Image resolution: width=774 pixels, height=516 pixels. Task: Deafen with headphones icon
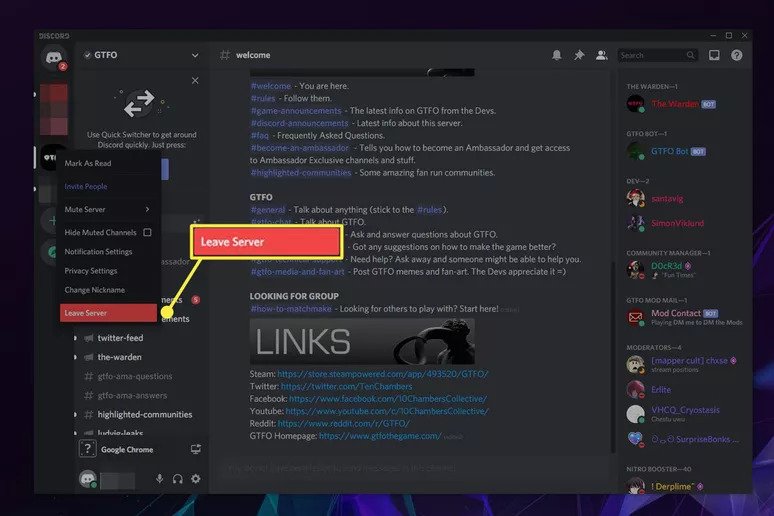click(x=178, y=478)
